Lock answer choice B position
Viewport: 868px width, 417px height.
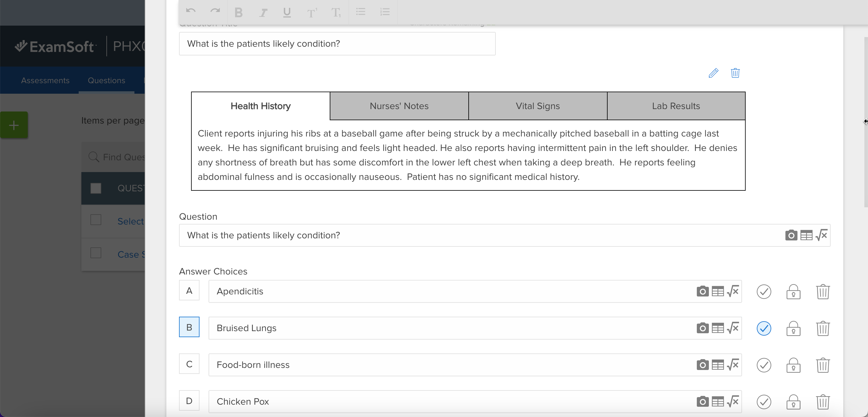coord(793,328)
